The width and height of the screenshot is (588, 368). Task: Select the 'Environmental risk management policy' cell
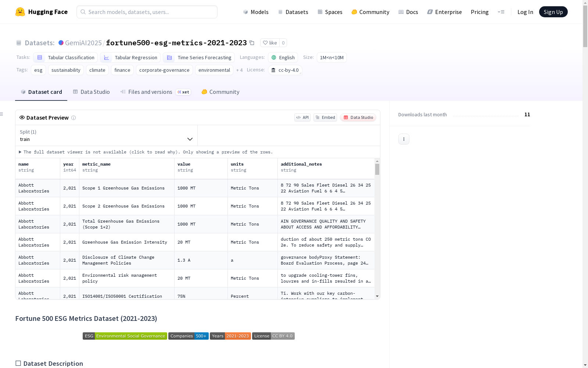pyautogui.click(x=126, y=278)
